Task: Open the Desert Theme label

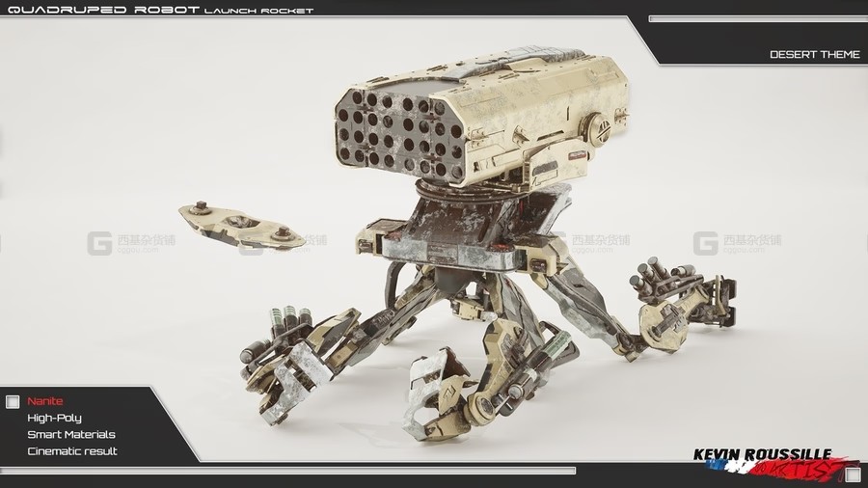Action: tap(814, 54)
